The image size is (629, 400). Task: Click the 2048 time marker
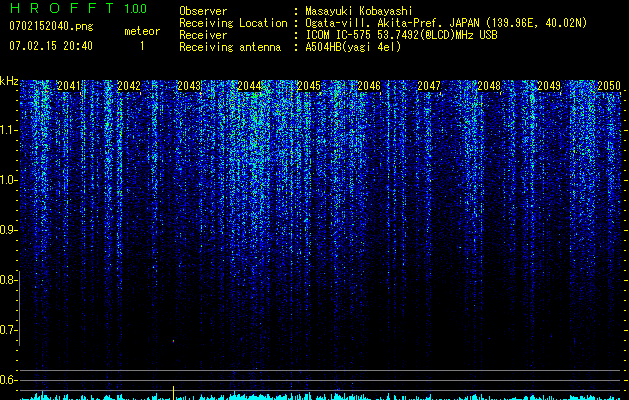coord(489,86)
